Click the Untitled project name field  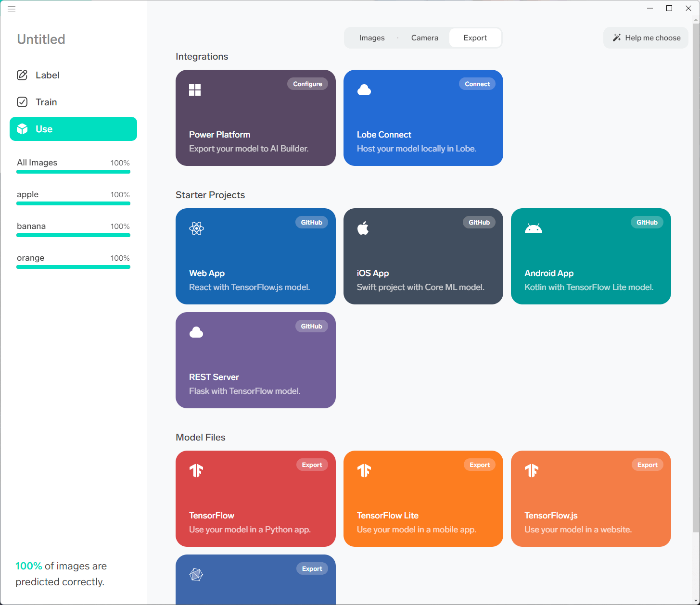(41, 39)
